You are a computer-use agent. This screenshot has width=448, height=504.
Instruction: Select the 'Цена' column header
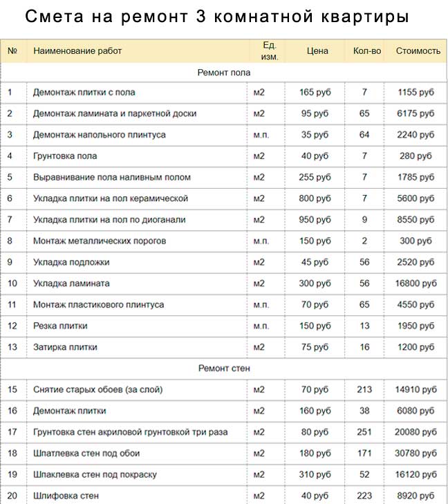pyautogui.click(x=317, y=51)
